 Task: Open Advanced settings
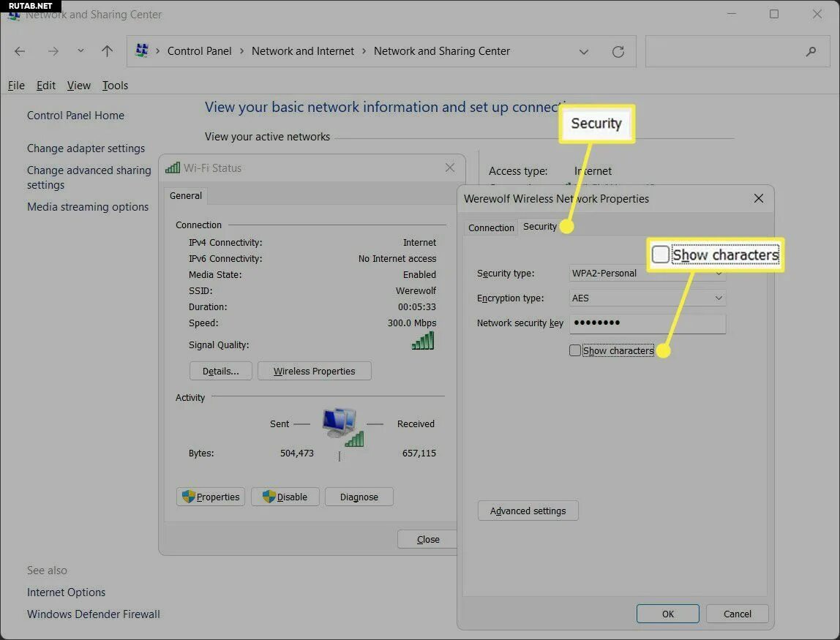coord(528,511)
